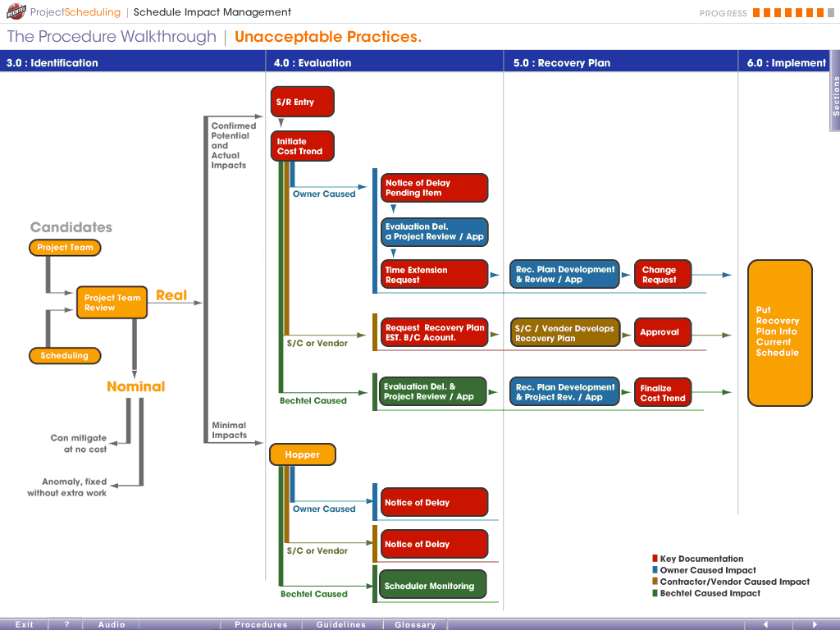Open the Procedures menu

click(x=261, y=624)
